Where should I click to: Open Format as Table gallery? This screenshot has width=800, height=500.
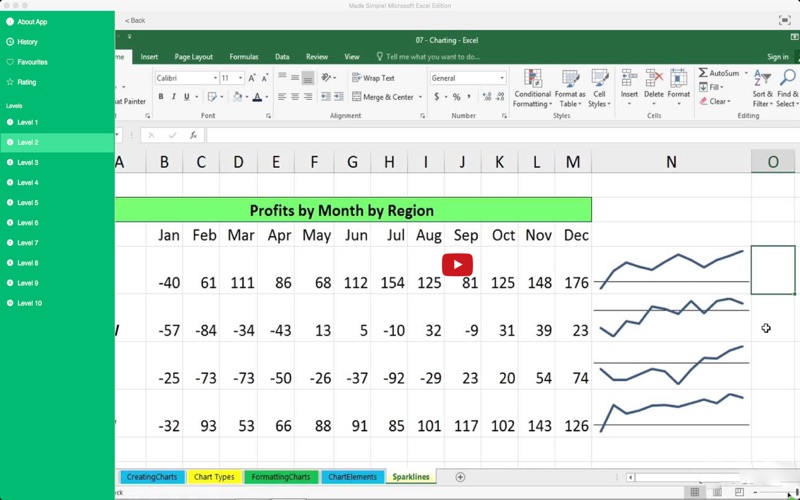(570, 88)
